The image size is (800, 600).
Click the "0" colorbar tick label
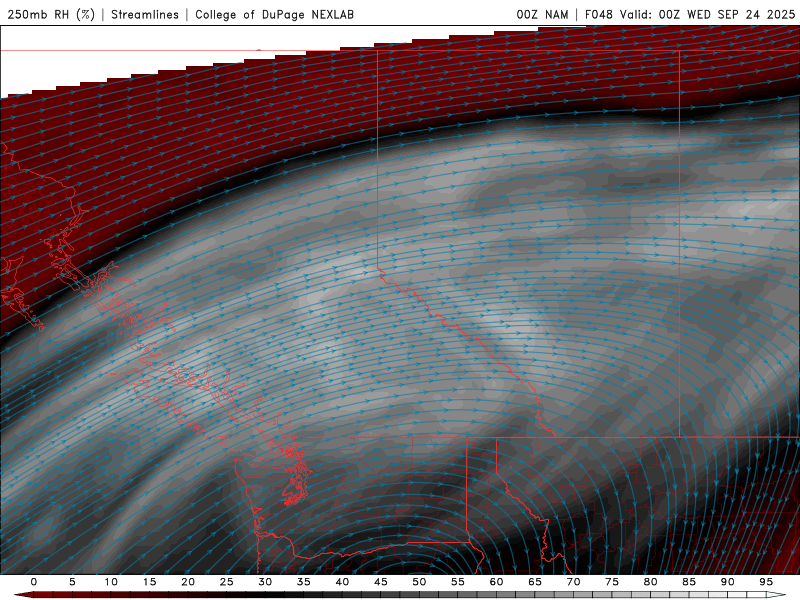34,582
